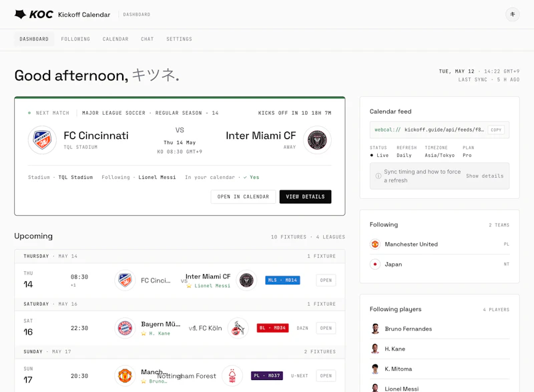Click the 'Daily' refresh value
534x392 pixels.
(x=404, y=156)
